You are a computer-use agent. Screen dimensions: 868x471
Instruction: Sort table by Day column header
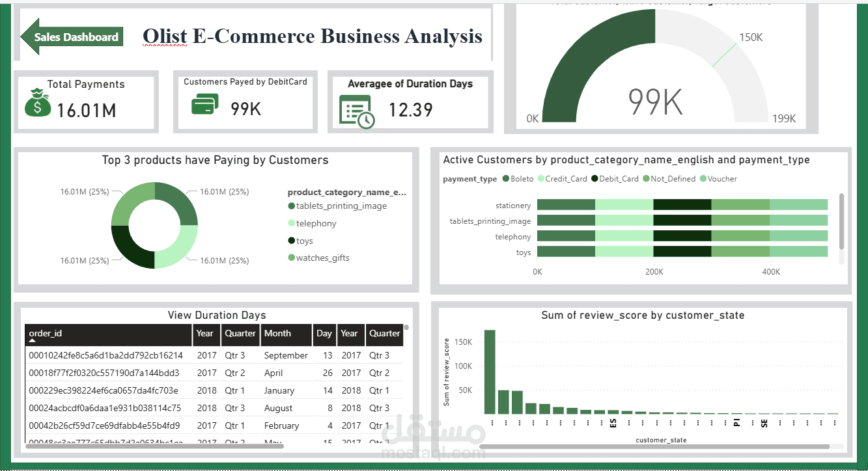(x=324, y=334)
